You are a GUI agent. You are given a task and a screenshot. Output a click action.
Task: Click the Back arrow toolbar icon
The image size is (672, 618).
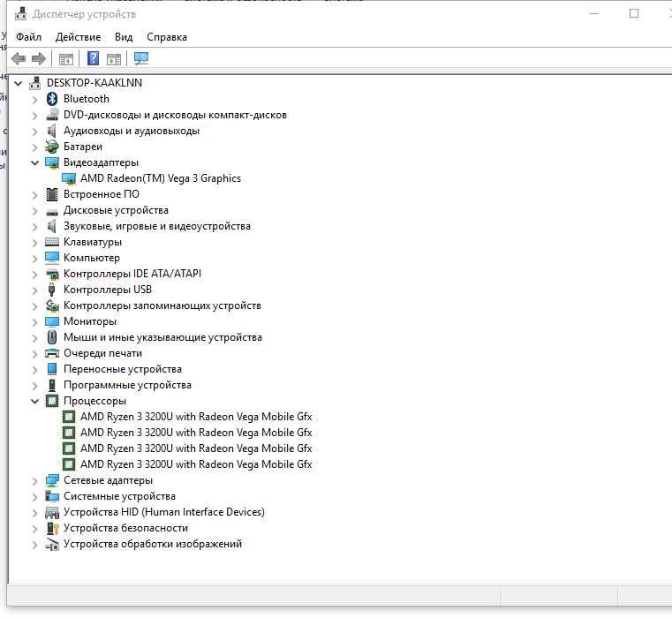click(19, 58)
